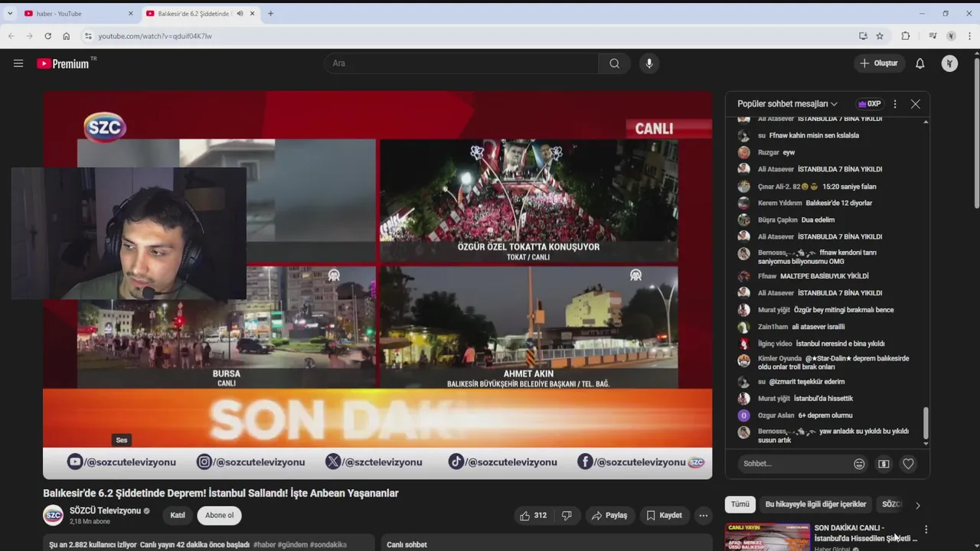980x551 pixels.
Task: Click the live video player
Action: point(377,285)
